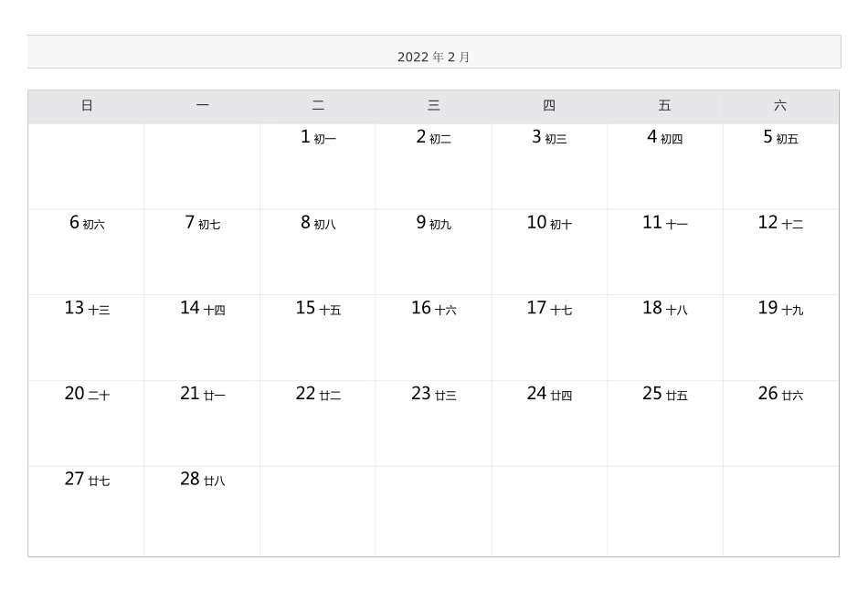Image resolution: width=868 pixels, height=614 pixels.
Task: Choose the 10 初十 day cell
Action: point(549,223)
